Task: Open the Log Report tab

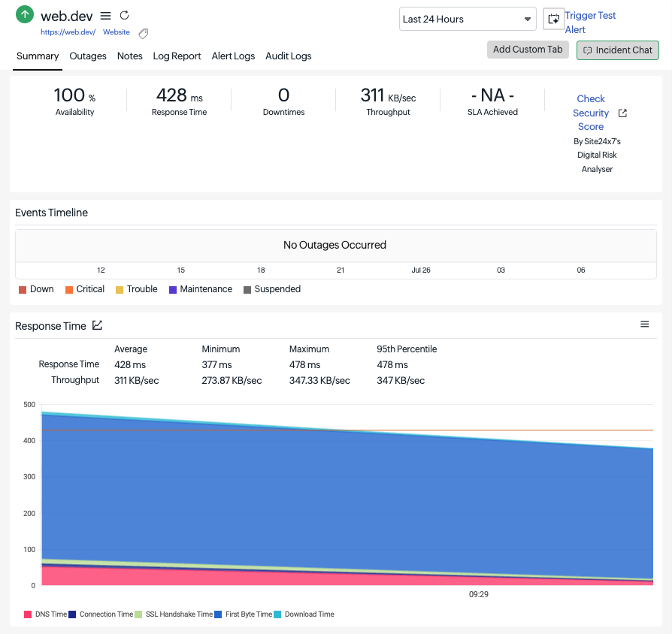Action: [x=177, y=56]
